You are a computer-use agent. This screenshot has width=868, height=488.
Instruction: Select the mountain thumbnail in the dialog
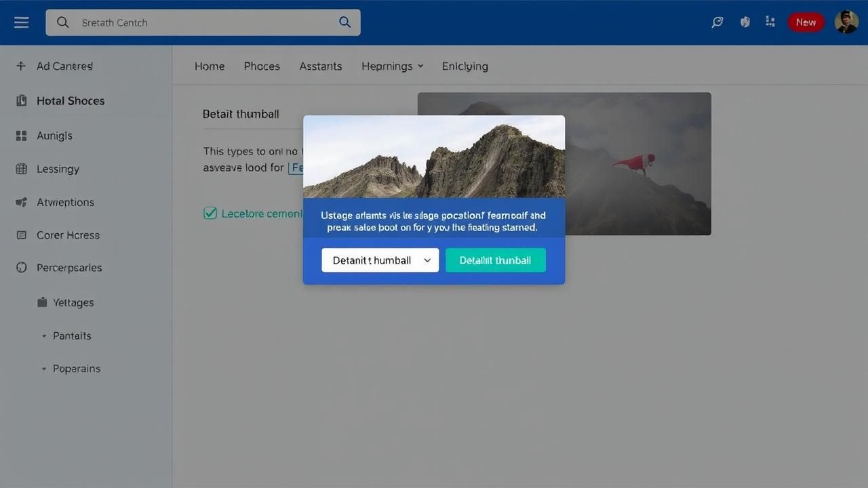(434, 157)
